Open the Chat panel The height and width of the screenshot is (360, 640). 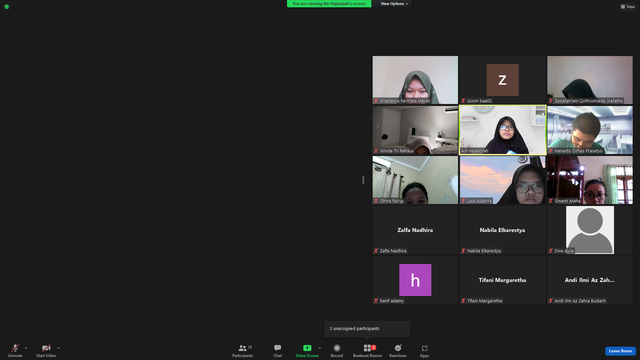point(278,350)
